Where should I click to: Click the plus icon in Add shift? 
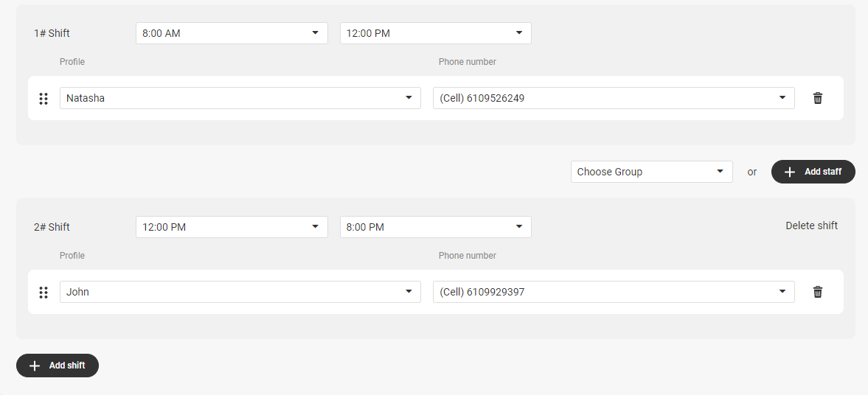(35, 366)
